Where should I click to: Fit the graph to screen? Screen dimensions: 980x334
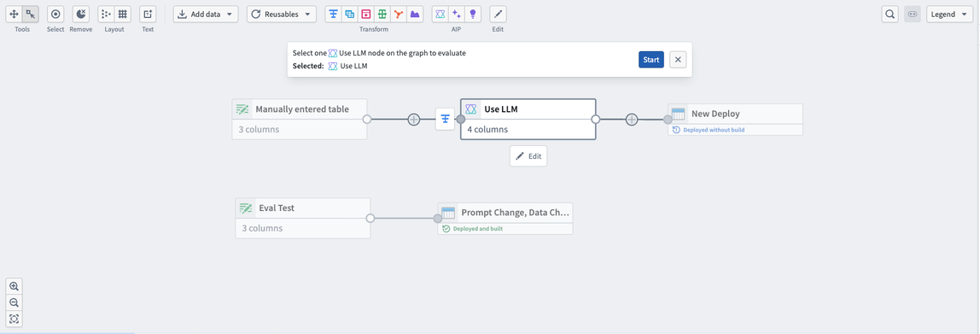15,319
